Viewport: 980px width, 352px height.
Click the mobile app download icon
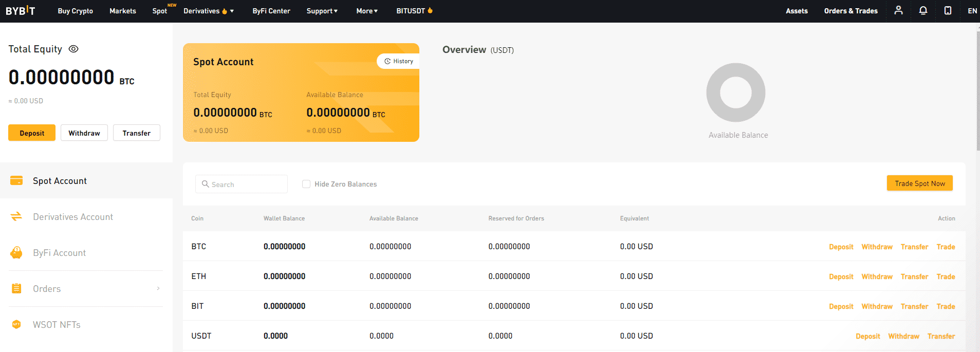click(948, 10)
